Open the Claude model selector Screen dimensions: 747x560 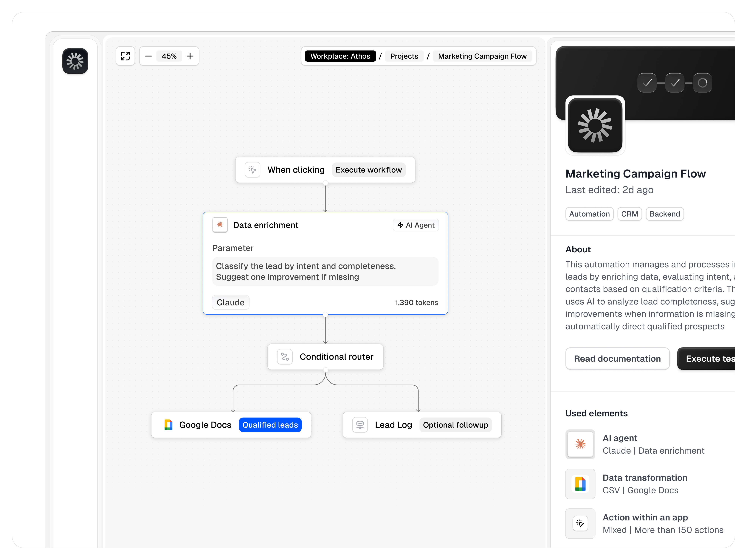coord(230,302)
